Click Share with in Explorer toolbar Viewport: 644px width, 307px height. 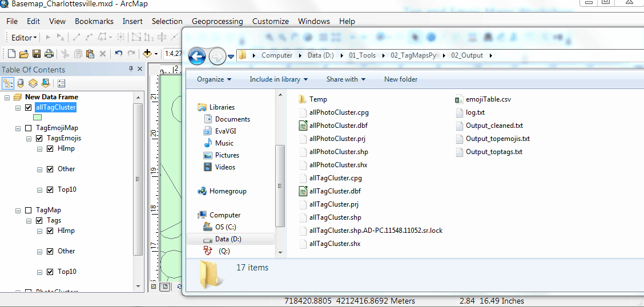[x=346, y=79]
